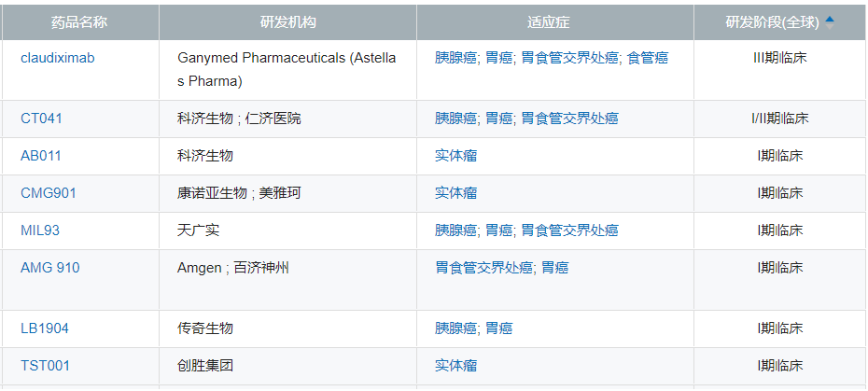Click 胃癌 in the LB1904 row
The width and height of the screenshot is (868, 391).
tap(498, 328)
